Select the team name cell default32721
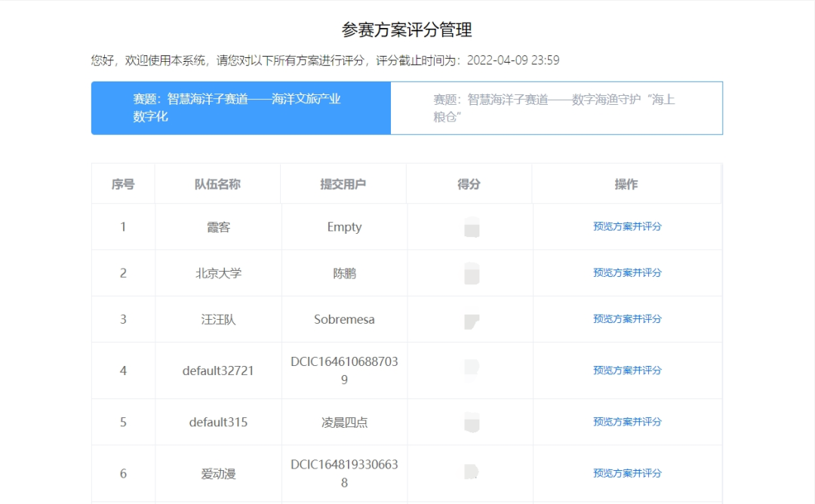815x504 pixels. coord(218,371)
